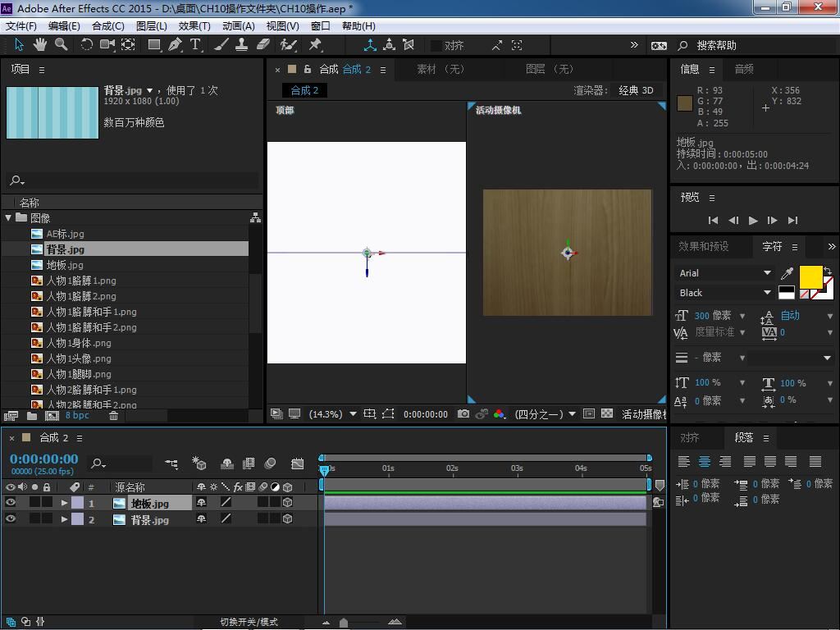The height and width of the screenshot is (630, 840).
Task: Open the Graph Editor in timeline
Action: 298,463
